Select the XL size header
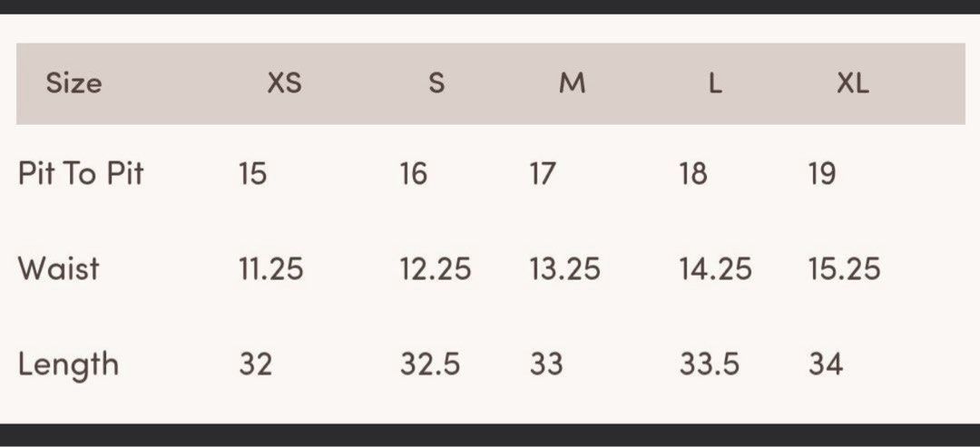Viewport: 980px width, 447px height. click(x=852, y=83)
